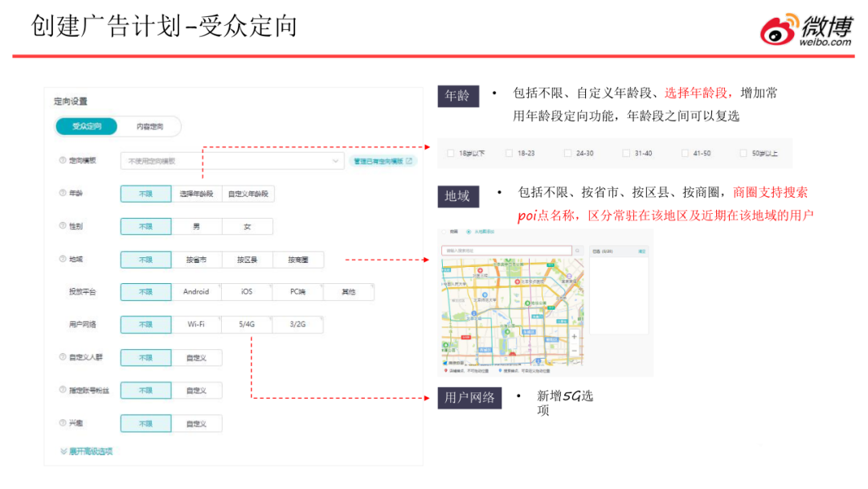
Task: Click the help icon beside 地域
Action: click(x=62, y=259)
